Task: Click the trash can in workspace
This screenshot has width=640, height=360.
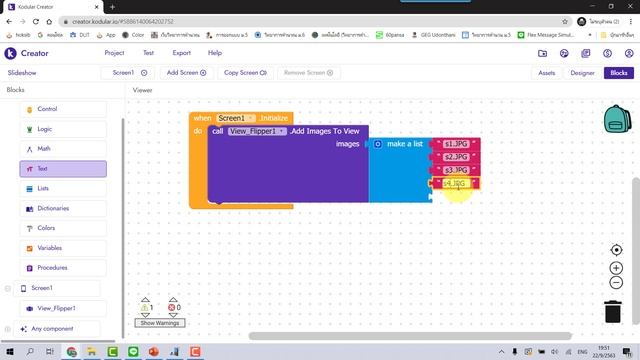Action: [613, 311]
